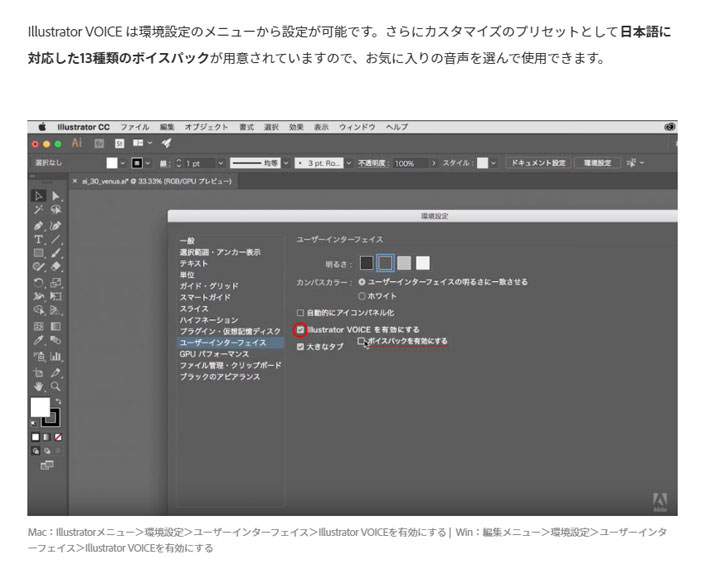The height and width of the screenshot is (584, 720).
Task: Enable the Illustrator VOICE checkbox
Action: coord(300,329)
